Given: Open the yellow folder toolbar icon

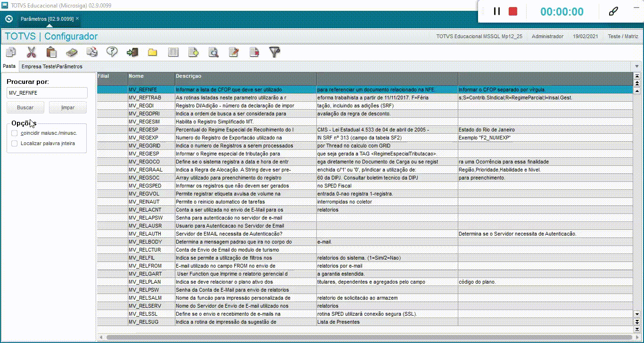Looking at the screenshot, I should [x=152, y=52].
